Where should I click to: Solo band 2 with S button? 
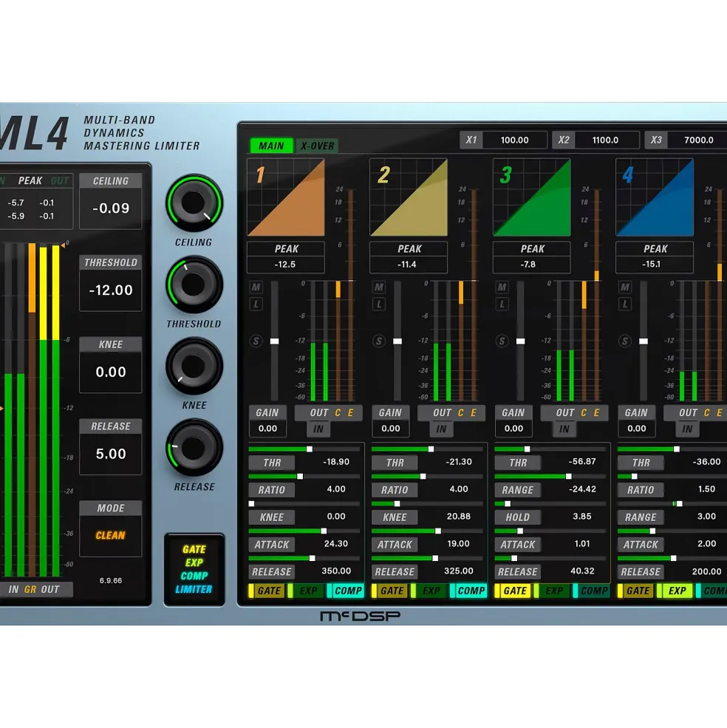pyautogui.click(x=379, y=341)
